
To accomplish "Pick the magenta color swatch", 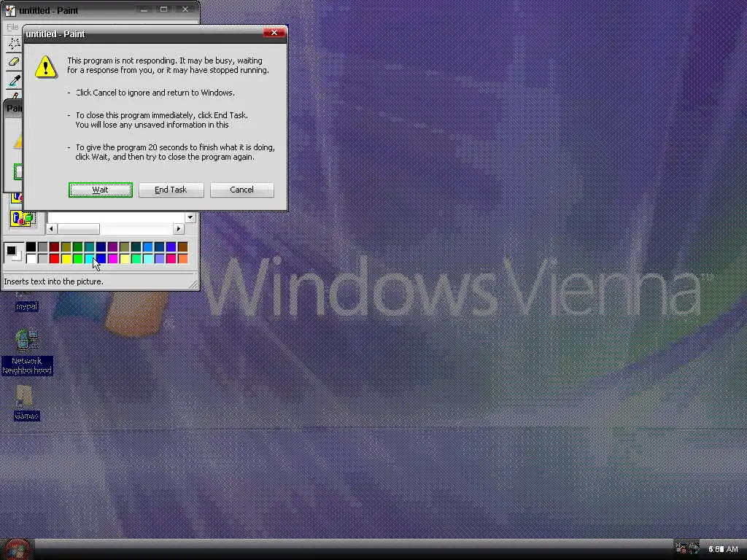I will click(112, 259).
